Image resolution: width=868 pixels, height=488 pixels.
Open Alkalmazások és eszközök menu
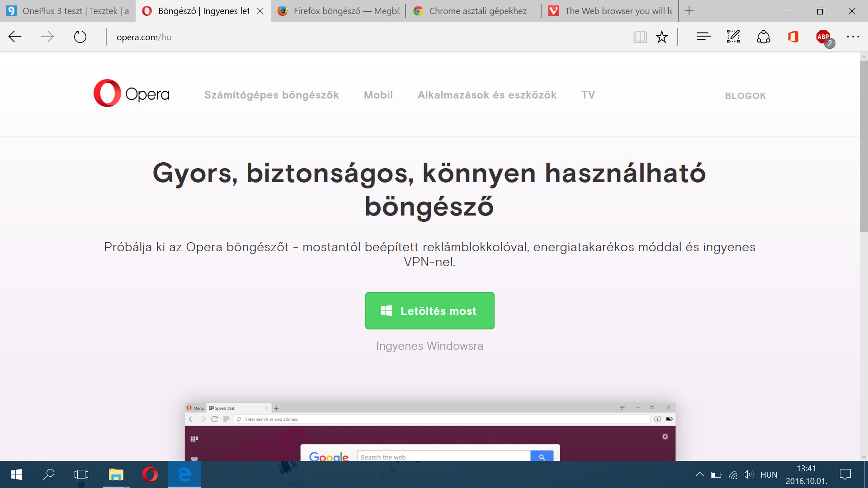(x=487, y=95)
